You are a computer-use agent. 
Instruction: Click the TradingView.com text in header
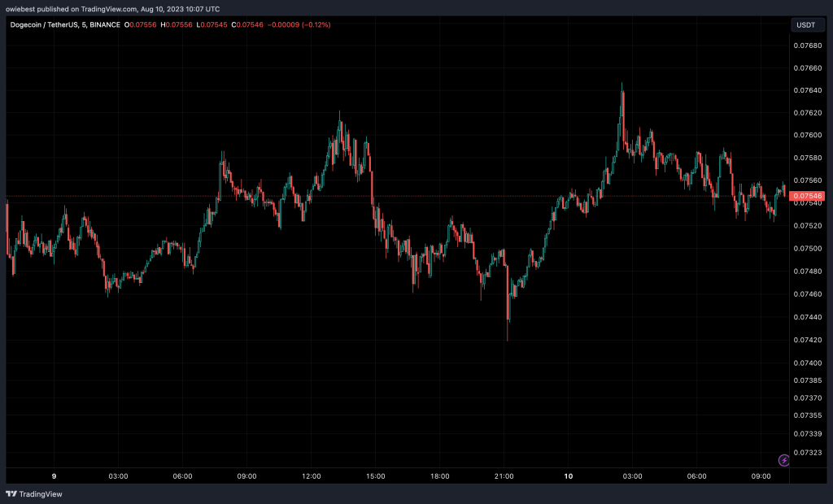[105, 8]
